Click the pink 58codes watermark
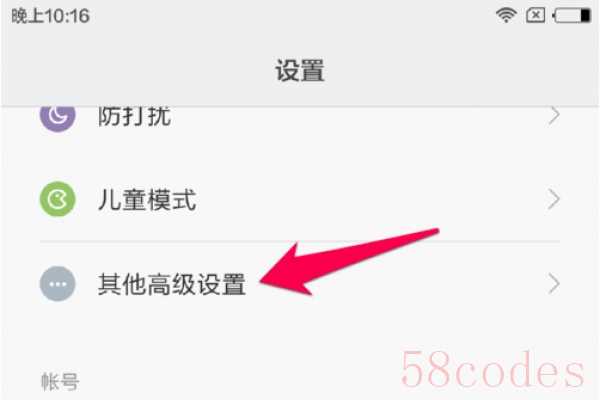Viewport: 600px width, 400px height. (x=493, y=370)
